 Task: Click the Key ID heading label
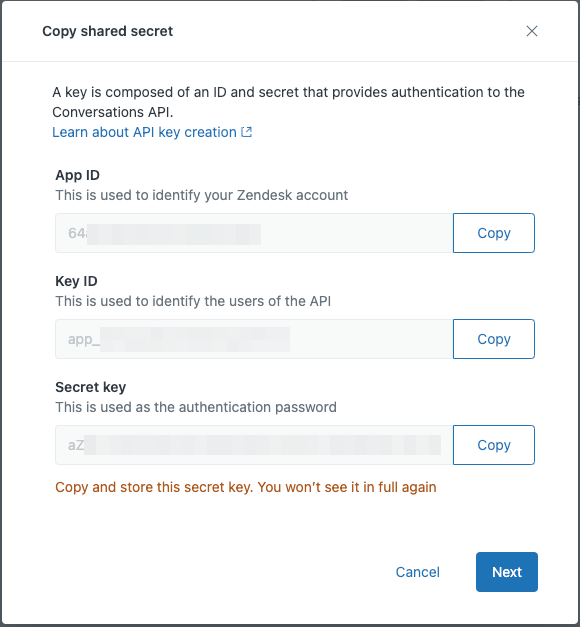pyautogui.click(x=76, y=281)
